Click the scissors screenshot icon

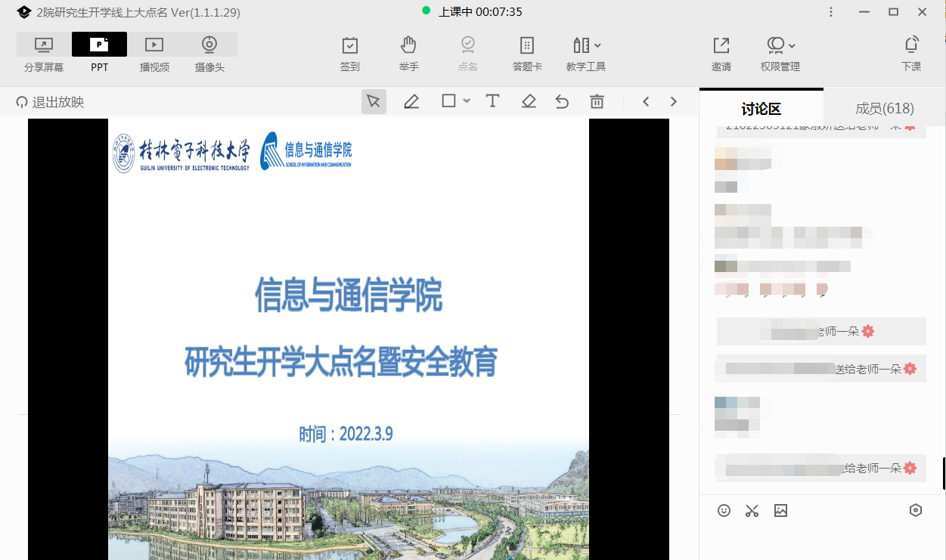pyautogui.click(x=752, y=511)
